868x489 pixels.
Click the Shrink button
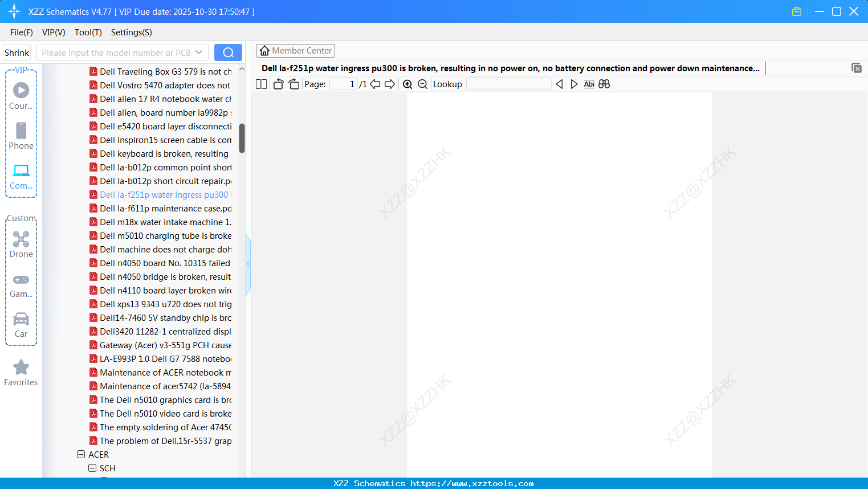tap(17, 52)
